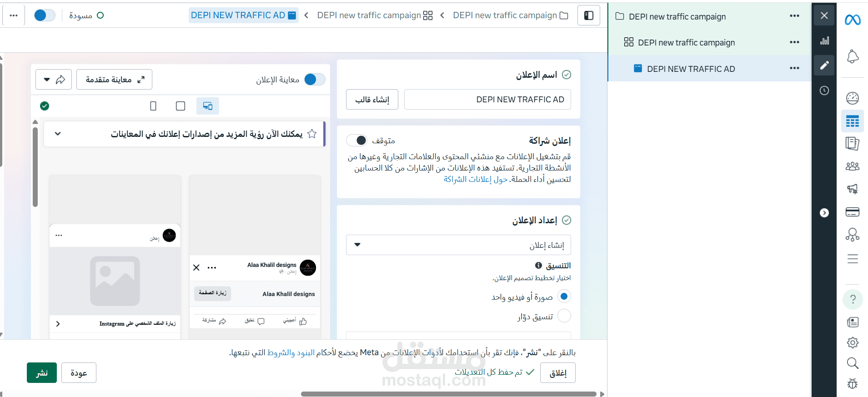
Task: Open all tools hamburger menu
Action: click(x=853, y=259)
